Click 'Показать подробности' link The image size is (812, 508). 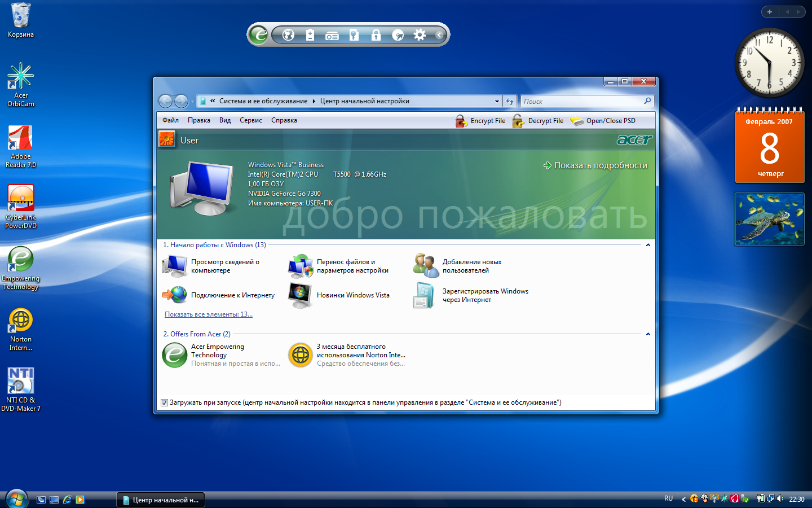click(x=595, y=165)
